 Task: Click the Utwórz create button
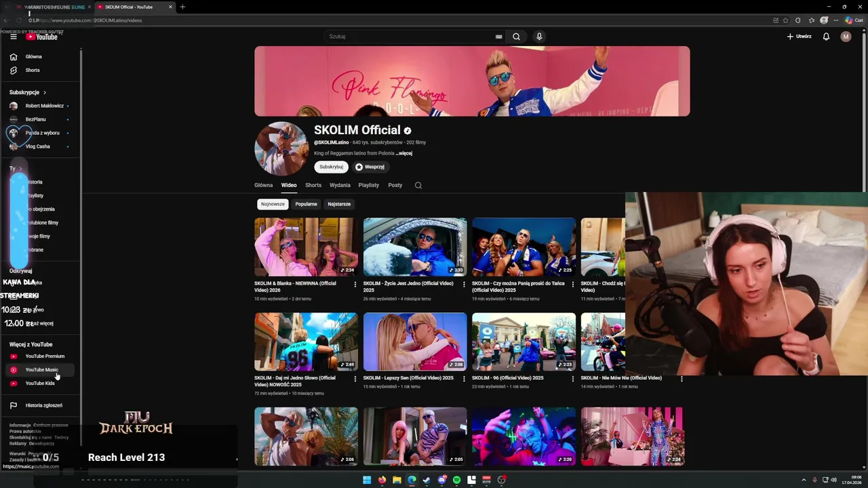coord(799,37)
